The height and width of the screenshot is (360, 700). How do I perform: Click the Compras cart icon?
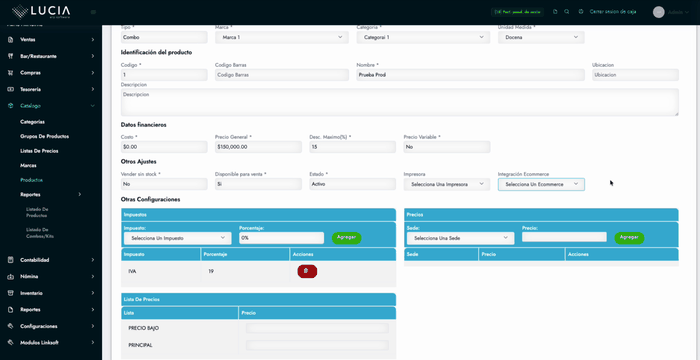click(11, 73)
